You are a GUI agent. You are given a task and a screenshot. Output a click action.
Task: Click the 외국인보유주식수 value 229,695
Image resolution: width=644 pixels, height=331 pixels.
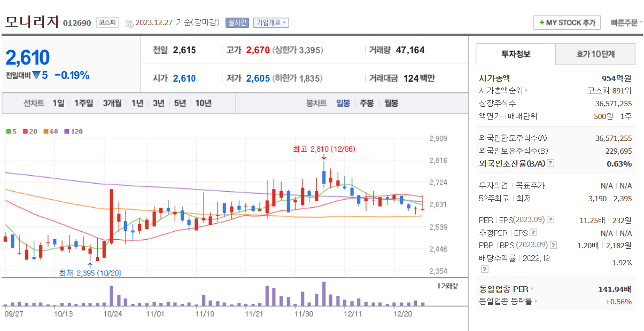619,151
